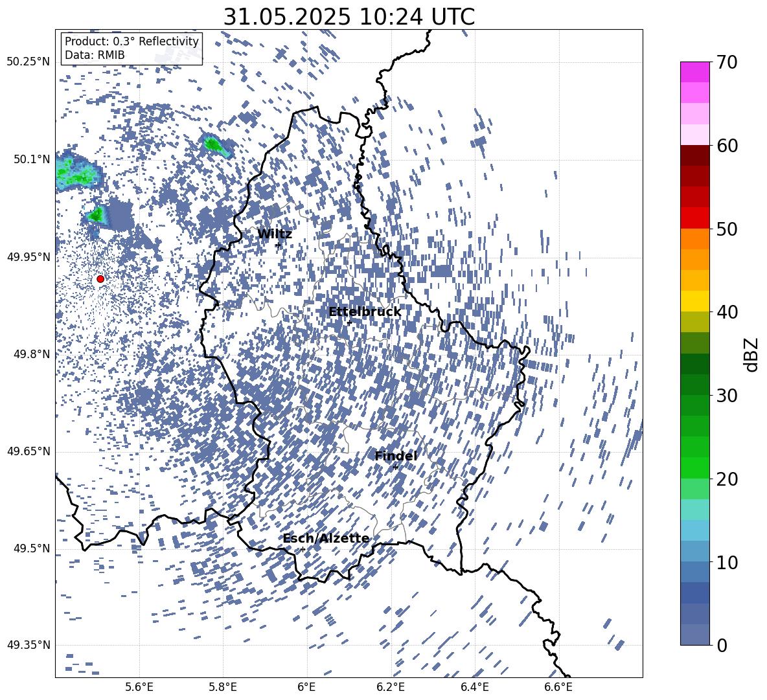Screen dimensions: 767x700
Task: Click the 70 dBZ colorbar label
Action: tap(727, 62)
